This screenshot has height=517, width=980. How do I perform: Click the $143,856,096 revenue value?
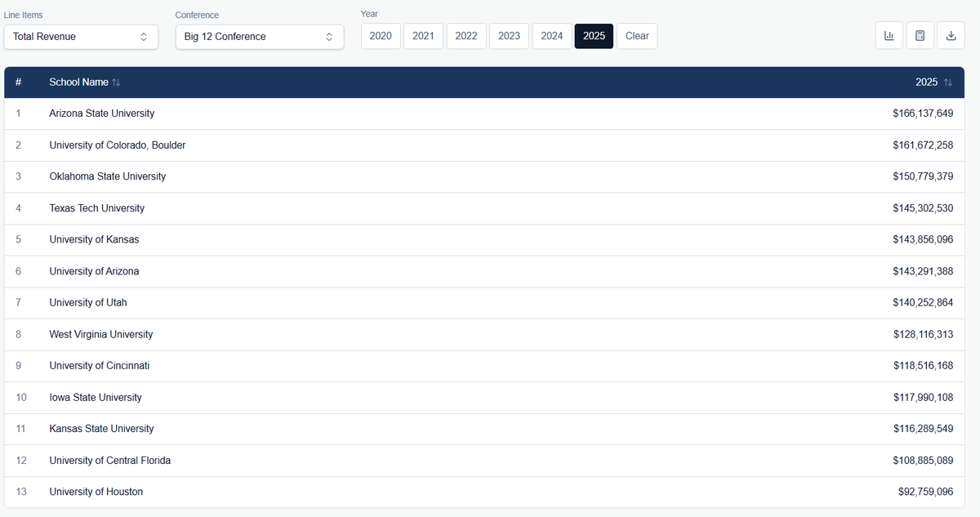[x=923, y=239]
